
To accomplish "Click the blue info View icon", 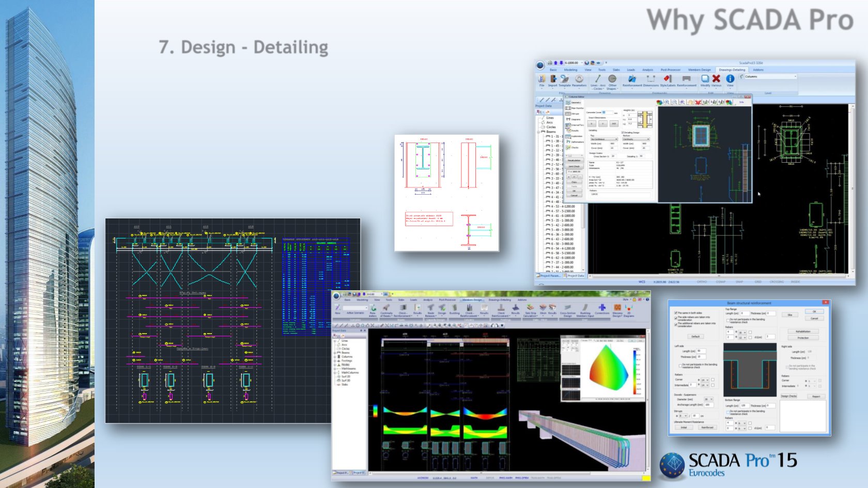I will pyautogui.click(x=730, y=80).
